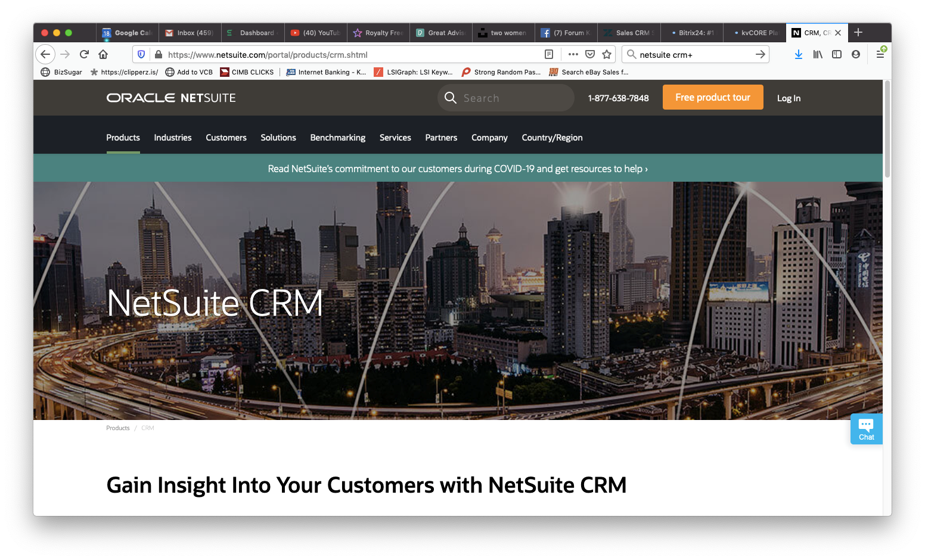Screen dimensions: 925x560
Task: Show sidebars icon in toolbar
Action: click(x=837, y=54)
